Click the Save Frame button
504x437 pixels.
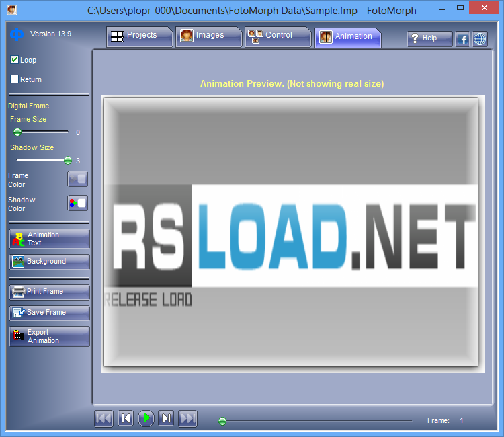tap(50, 313)
